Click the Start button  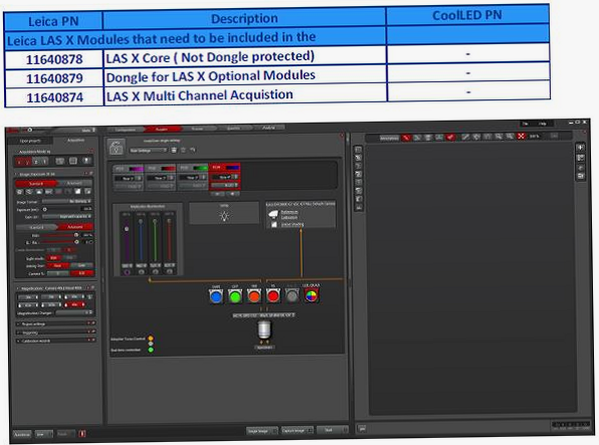(332, 430)
